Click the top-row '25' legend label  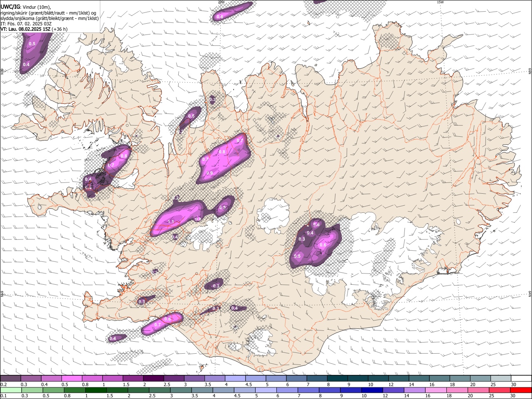coord(493,384)
